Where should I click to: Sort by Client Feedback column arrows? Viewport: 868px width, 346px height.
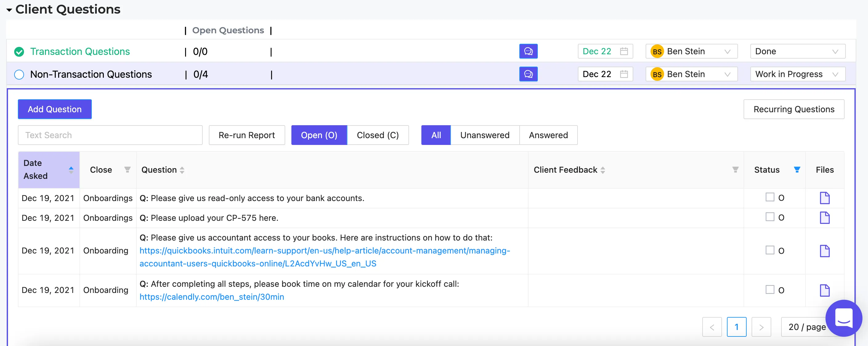pyautogui.click(x=602, y=170)
